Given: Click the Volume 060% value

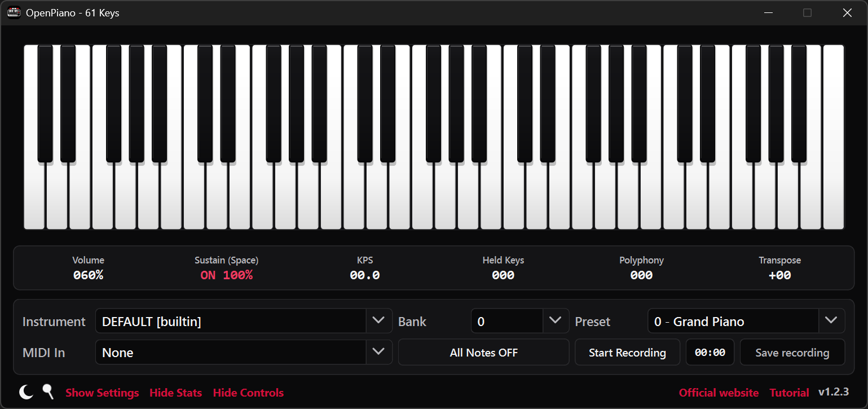Looking at the screenshot, I should coord(89,275).
